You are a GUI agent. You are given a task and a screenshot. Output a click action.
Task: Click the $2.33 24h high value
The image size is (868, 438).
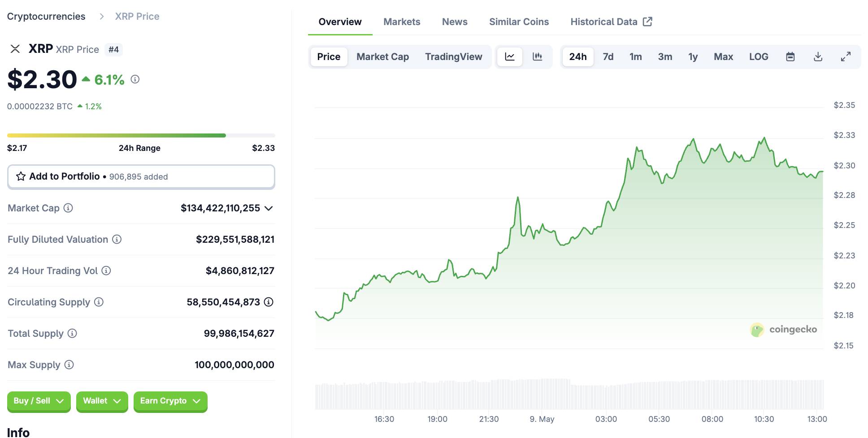[263, 148]
